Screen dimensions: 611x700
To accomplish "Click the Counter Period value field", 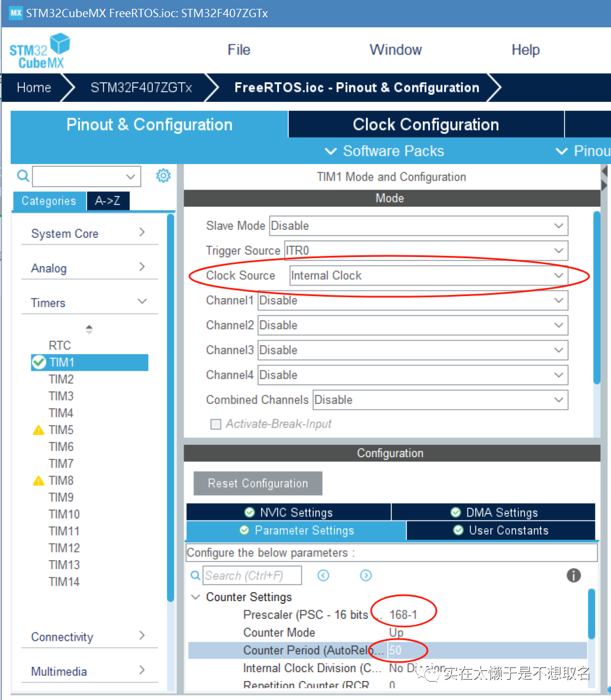I will [485, 650].
